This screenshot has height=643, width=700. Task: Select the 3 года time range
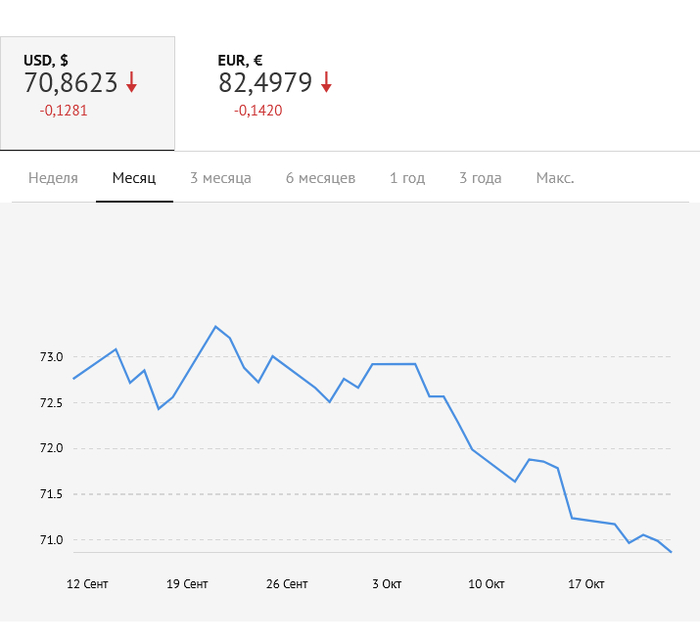[x=480, y=178]
